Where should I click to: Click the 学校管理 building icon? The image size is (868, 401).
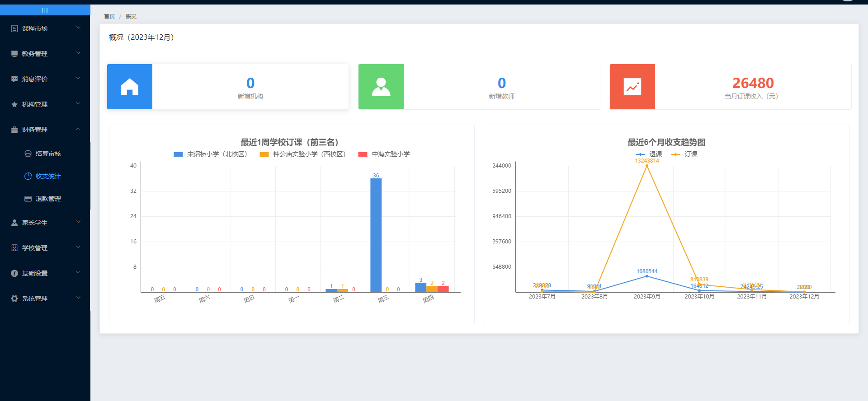[x=14, y=248]
